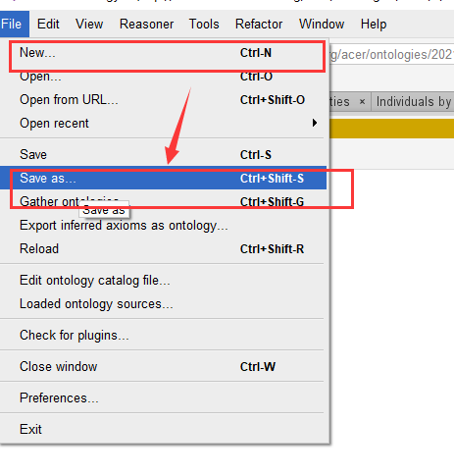The height and width of the screenshot is (476, 454).
Task: Choose New... from File menu
Action: (x=163, y=53)
